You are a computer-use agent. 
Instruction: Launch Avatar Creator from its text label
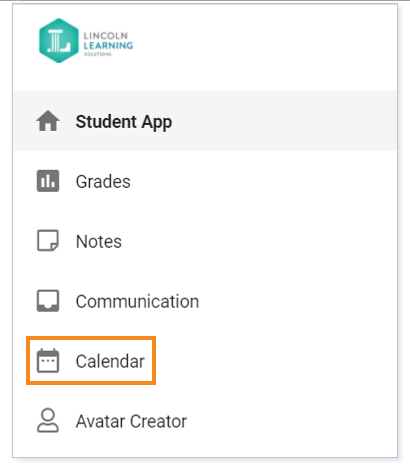131,421
